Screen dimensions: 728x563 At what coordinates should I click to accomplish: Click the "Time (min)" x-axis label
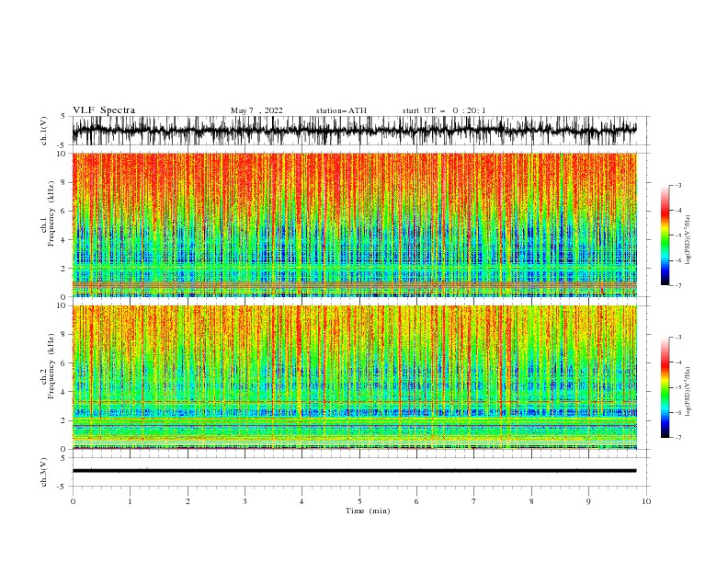[368, 511]
